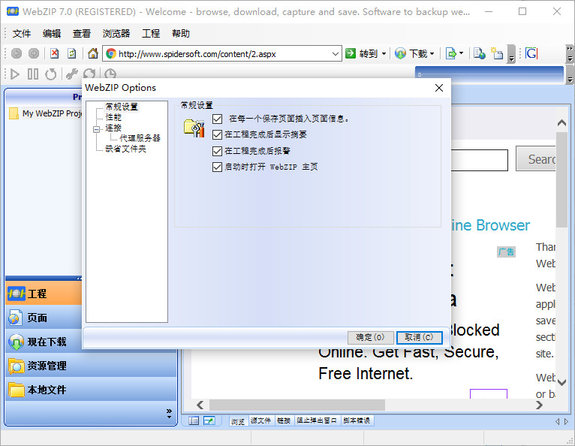The width and height of the screenshot is (575, 446).
Task: Select the 工程 sidebar panel
Action: coord(44,293)
